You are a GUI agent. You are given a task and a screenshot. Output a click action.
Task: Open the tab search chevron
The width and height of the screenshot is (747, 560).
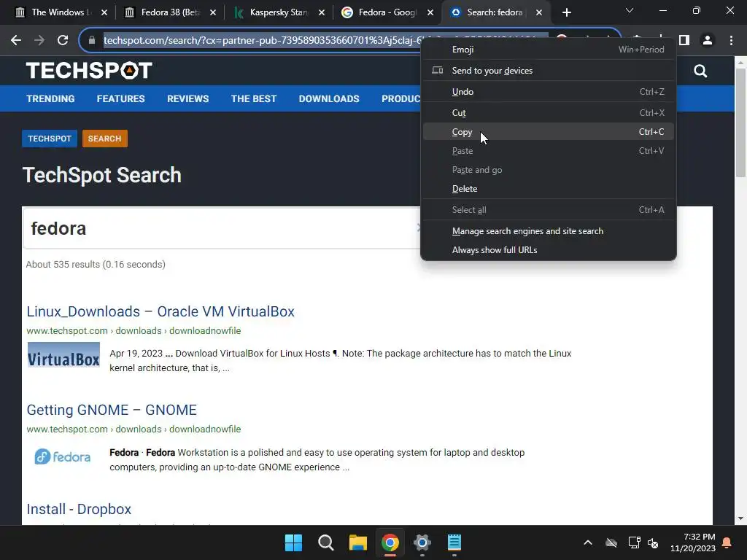[630, 10]
